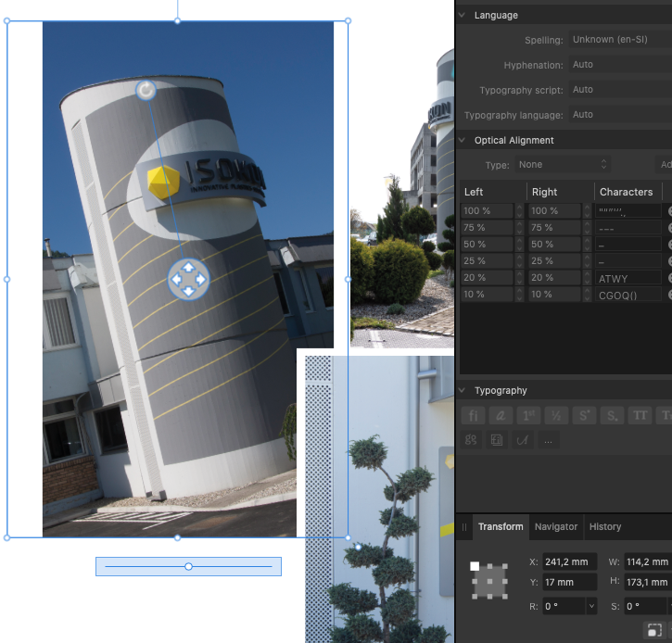Switch to the Transform tab
672x643 pixels.
coord(501,526)
